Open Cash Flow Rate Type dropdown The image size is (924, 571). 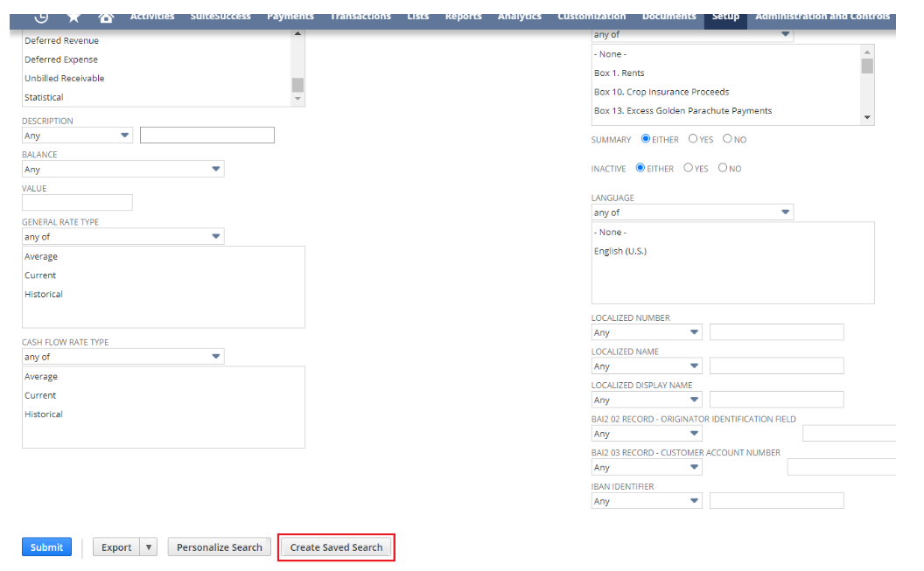coord(123,357)
